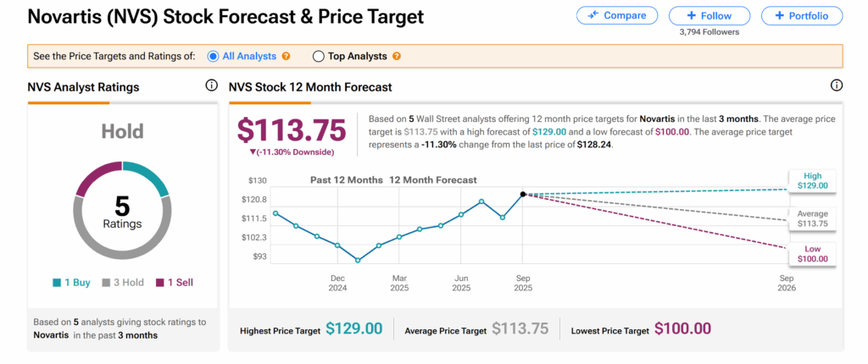The width and height of the screenshot is (868, 364).
Task: Click the orange help icon next to Top Analysts
Action: 397,57
